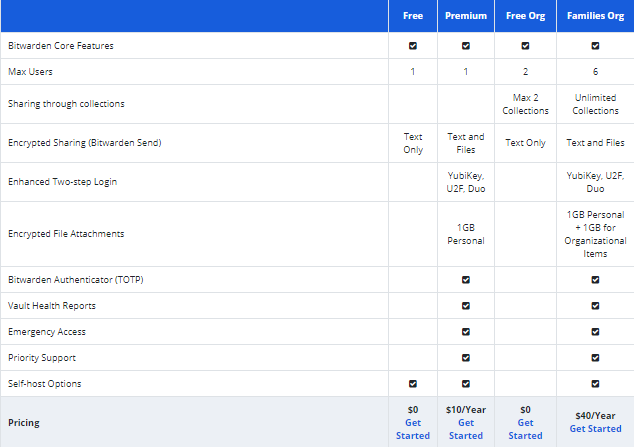Click the Vault Health Reports label
This screenshot has height=447, width=634.
coord(52,306)
